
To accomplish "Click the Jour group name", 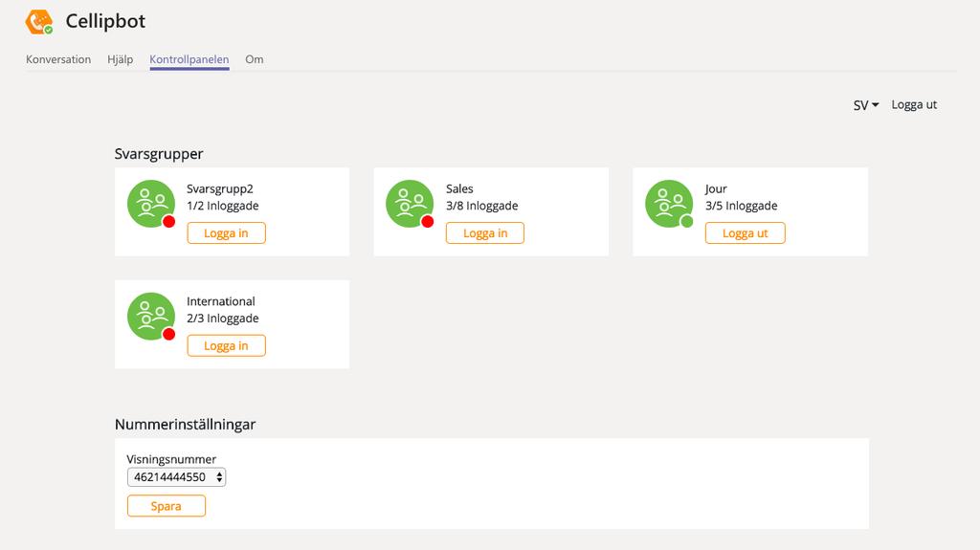I will [x=716, y=188].
